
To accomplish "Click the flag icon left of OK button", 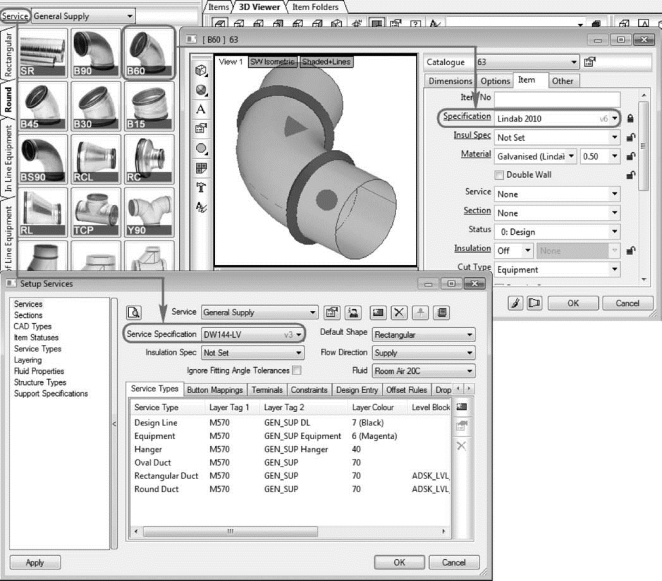I will coord(534,303).
